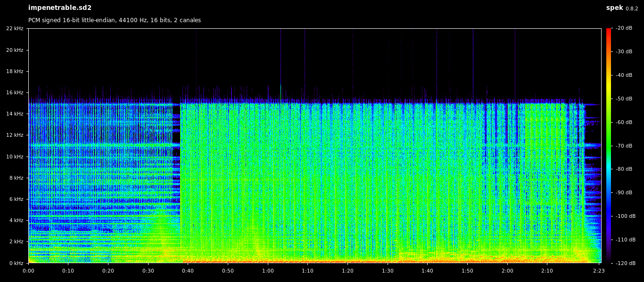Click the 1:00 time label
The height and width of the screenshot is (282, 644).
268,271
